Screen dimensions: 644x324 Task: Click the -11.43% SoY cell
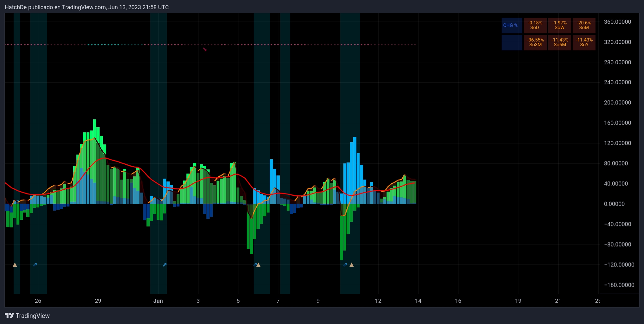click(584, 42)
